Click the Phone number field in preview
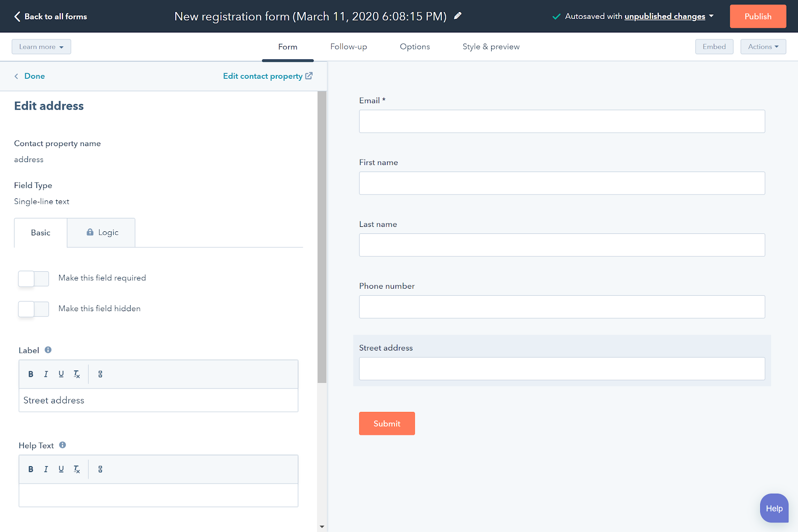The height and width of the screenshot is (532, 798). [x=562, y=307]
